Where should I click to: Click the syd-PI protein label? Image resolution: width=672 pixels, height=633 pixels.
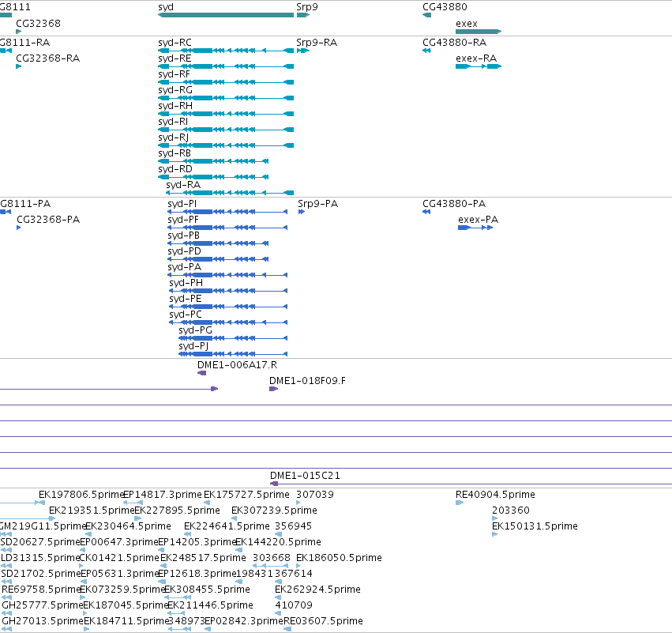pos(182,204)
